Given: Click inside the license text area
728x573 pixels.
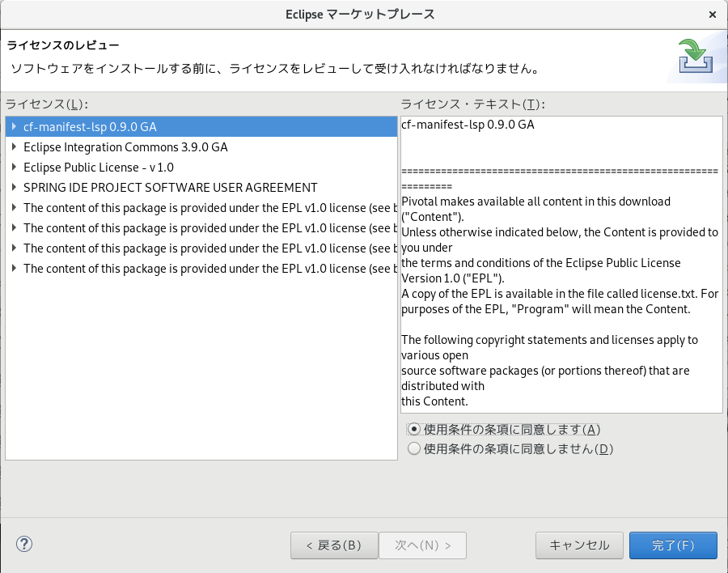Looking at the screenshot, I should click(x=561, y=265).
